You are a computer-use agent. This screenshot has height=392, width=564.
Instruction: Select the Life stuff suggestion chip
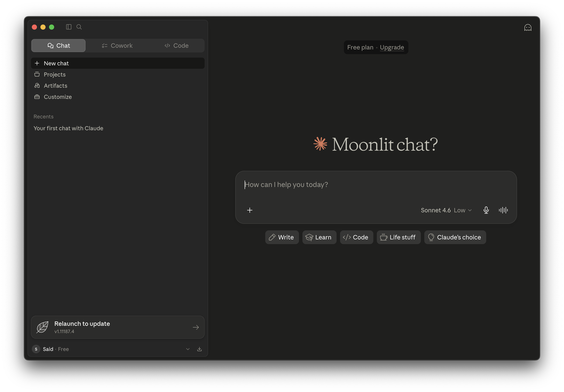[398, 237]
